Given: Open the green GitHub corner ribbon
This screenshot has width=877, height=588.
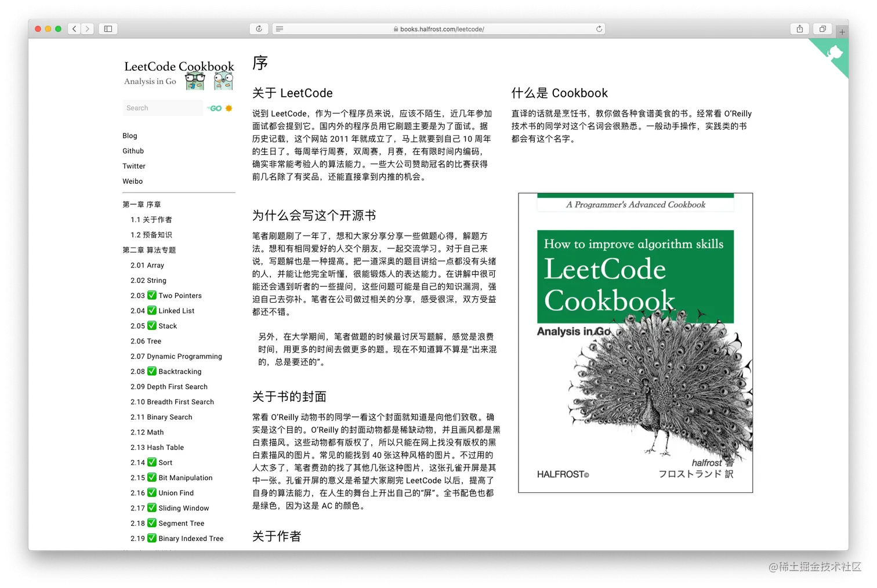Looking at the screenshot, I should click(x=834, y=54).
